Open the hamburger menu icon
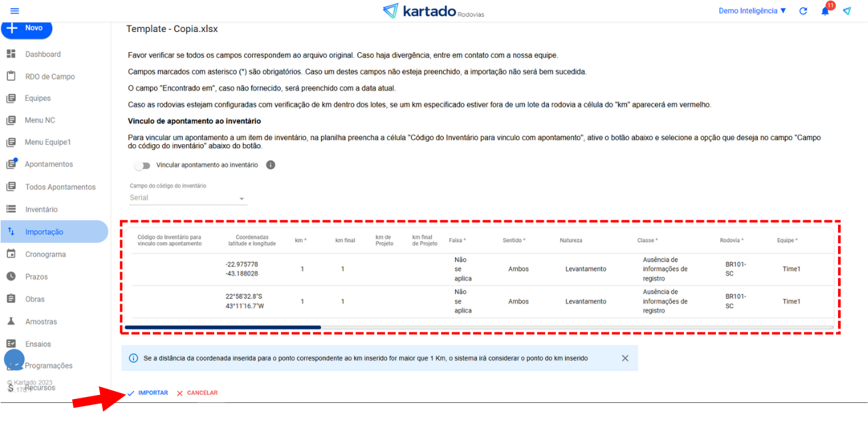The height and width of the screenshot is (427, 868). (15, 11)
